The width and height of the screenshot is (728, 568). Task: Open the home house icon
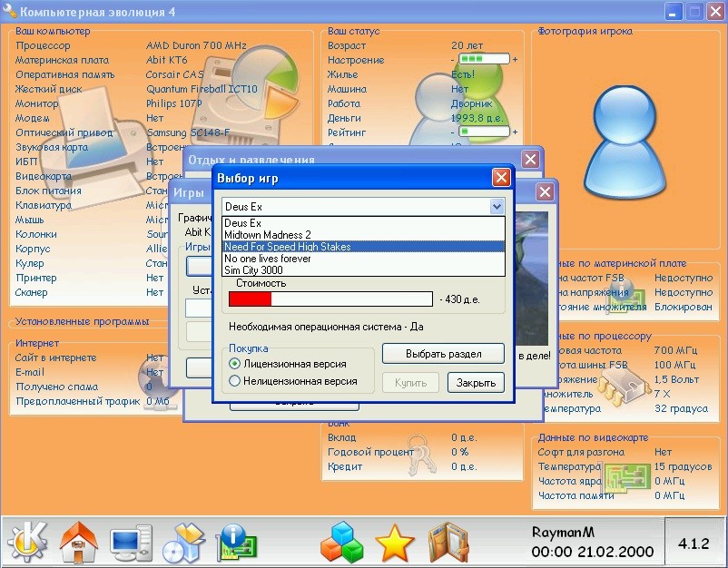pos(78,542)
